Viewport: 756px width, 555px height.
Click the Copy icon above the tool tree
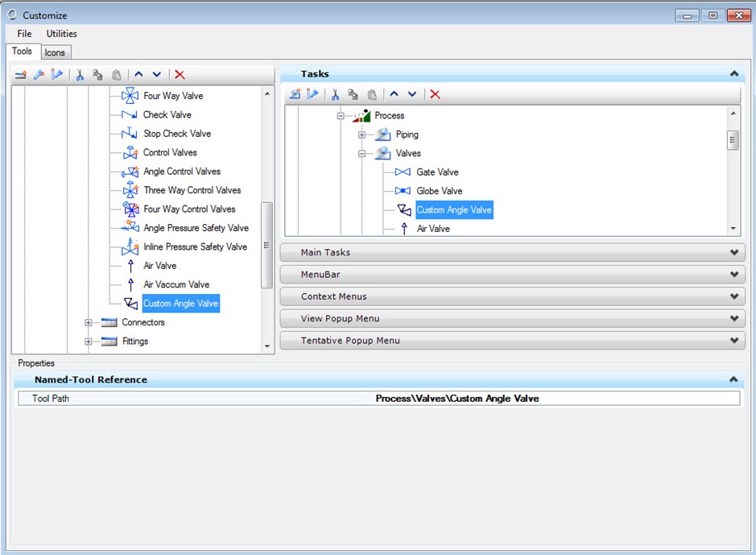point(99,74)
